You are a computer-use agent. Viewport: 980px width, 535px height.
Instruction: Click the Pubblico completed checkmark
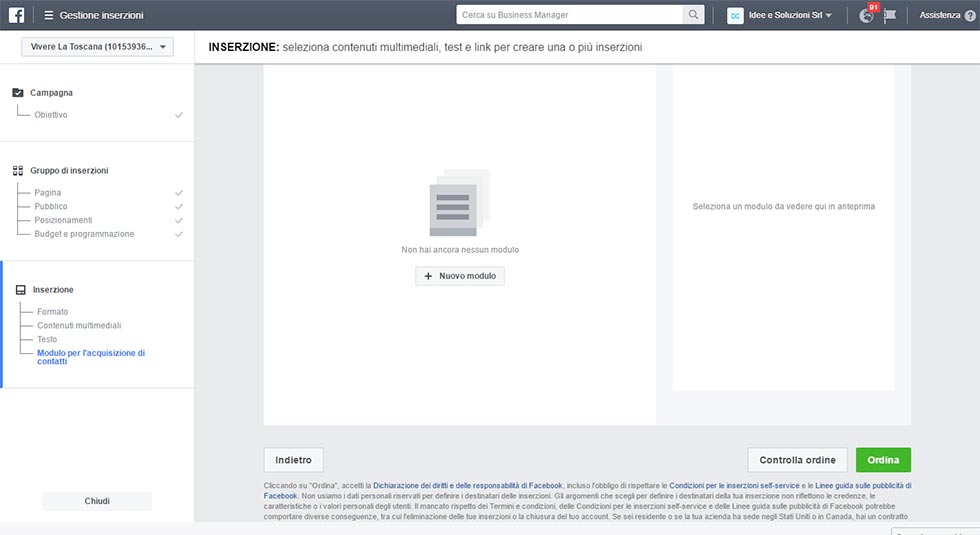pyautogui.click(x=179, y=207)
